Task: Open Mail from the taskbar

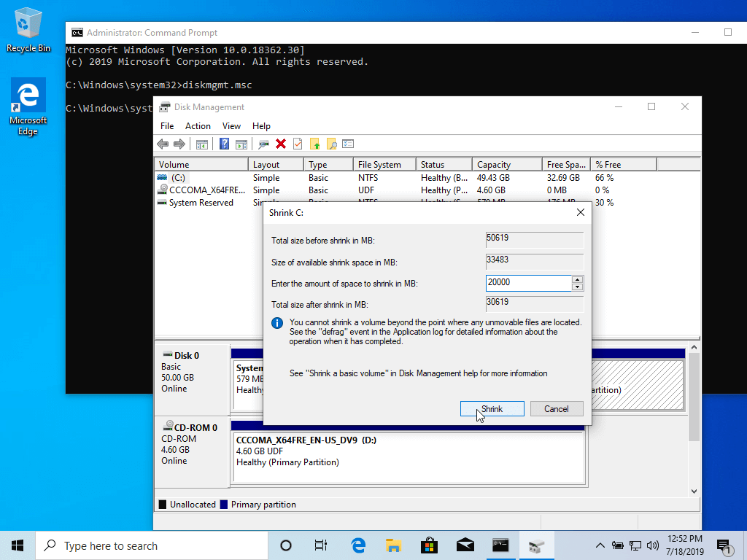Action: point(465,545)
